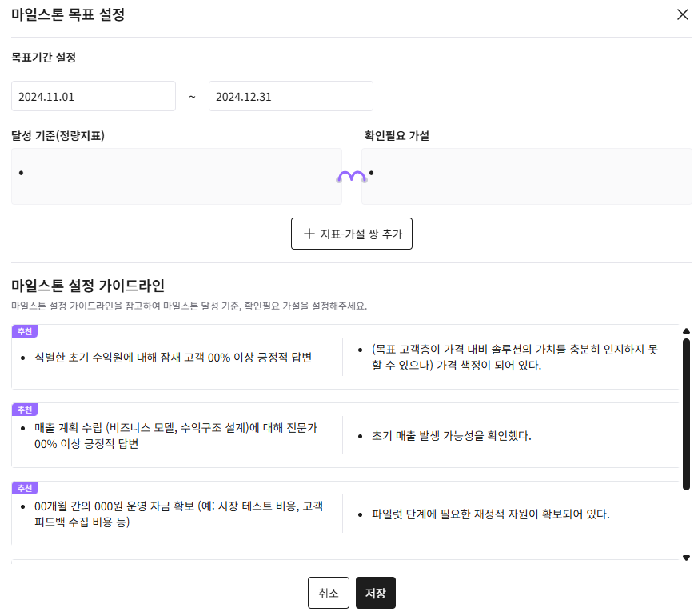Save milestone with 저장 button
The width and height of the screenshot is (698, 616).
(x=375, y=593)
